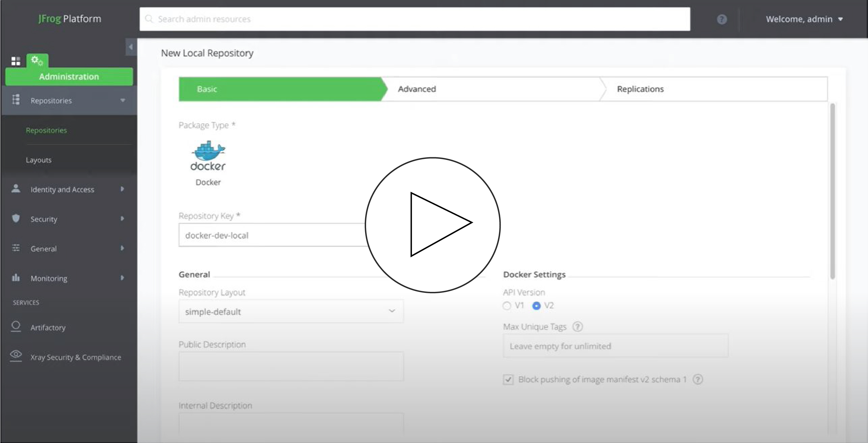
Task: Play the video with center button
Action: pos(433,225)
